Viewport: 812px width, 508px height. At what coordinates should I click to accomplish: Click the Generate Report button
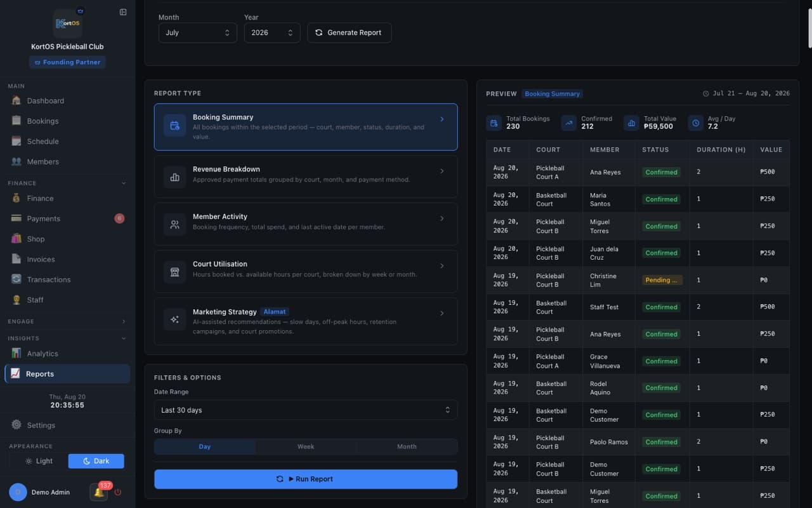(349, 32)
